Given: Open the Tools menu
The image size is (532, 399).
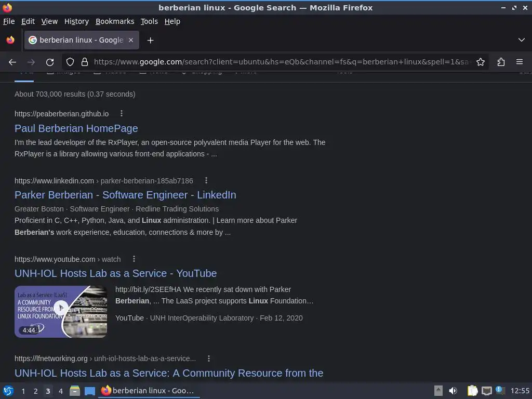Looking at the screenshot, I should pos(149,21).
